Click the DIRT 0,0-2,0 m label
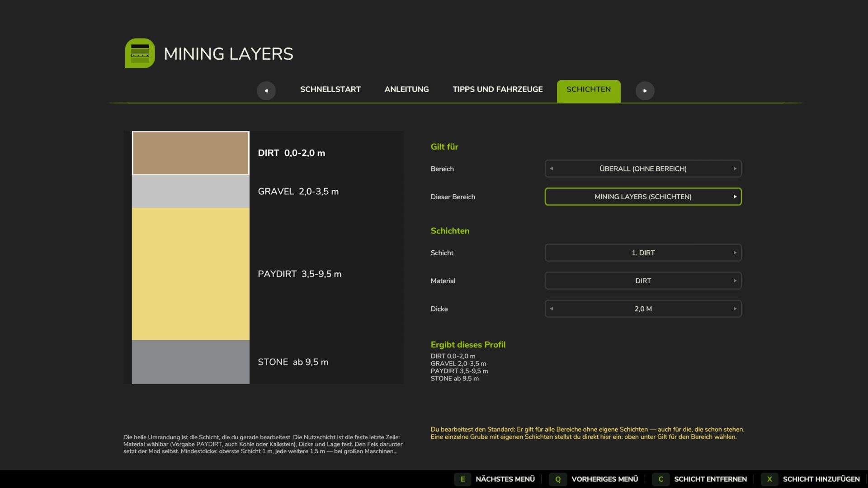This screenshot has width=868, height=488. point(291,153)
